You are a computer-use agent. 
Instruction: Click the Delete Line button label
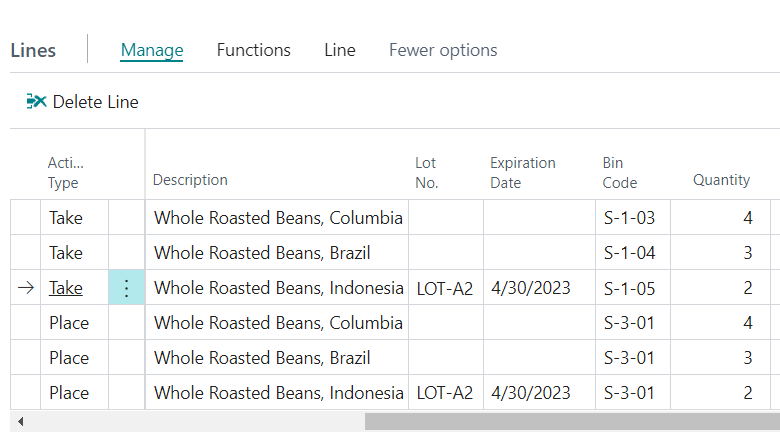pos(96,102)
